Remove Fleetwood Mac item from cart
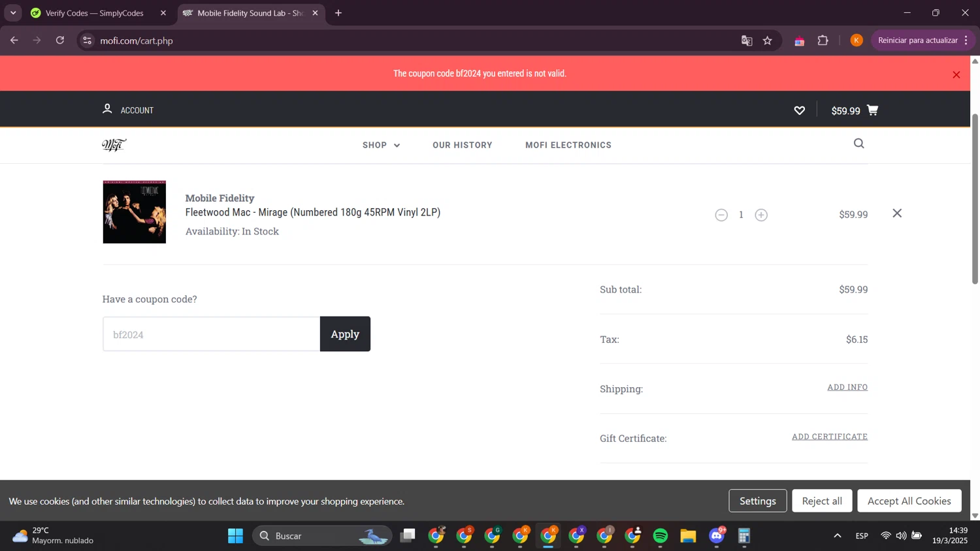This screenshot has width=980, height=551. (x=897, y=213)
